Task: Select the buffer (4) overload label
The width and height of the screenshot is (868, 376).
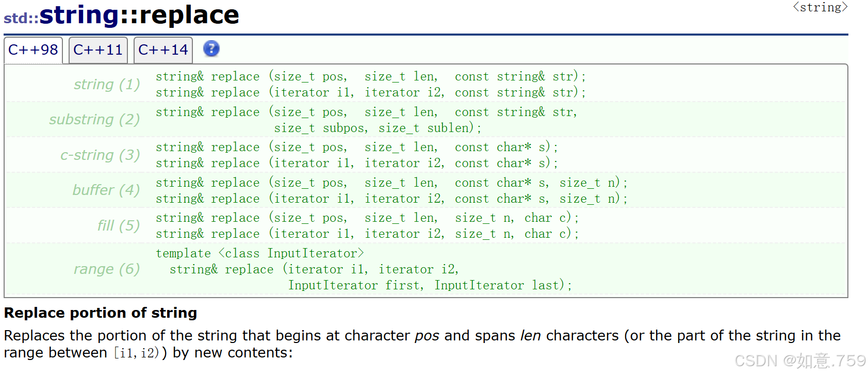Action: [106, 190]
